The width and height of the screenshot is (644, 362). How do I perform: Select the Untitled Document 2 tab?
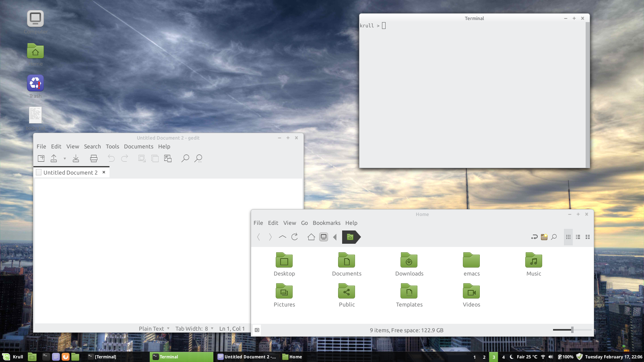[x=70, y=172]
